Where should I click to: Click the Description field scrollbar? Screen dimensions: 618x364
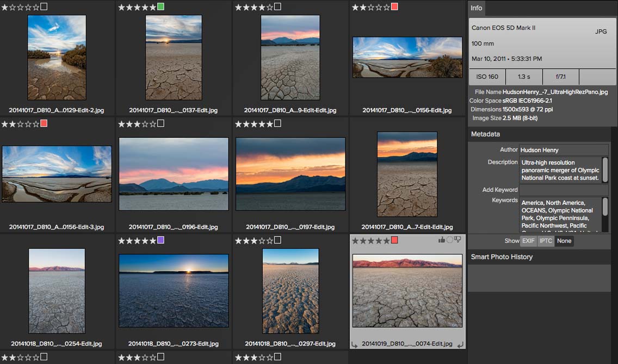click(605, 170)
